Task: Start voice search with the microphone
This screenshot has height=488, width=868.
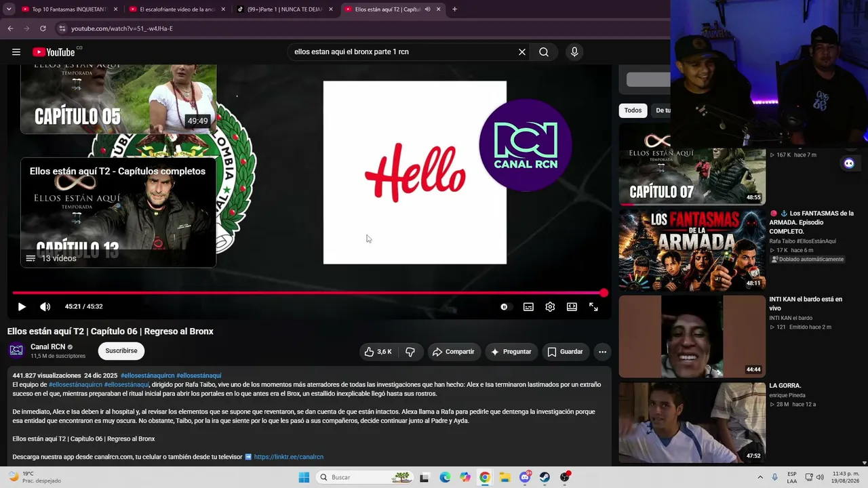Action: point(574,52)
